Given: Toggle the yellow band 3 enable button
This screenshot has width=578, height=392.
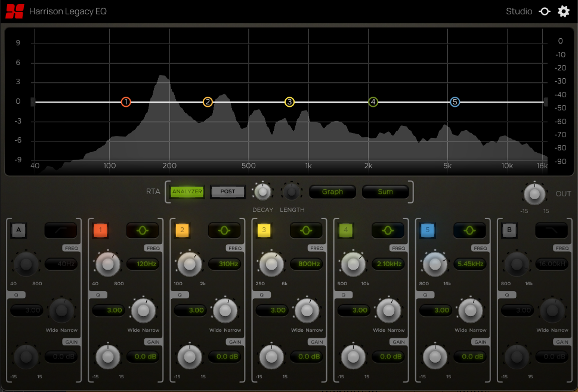Looking at the screenshot, I should [264, 230].
